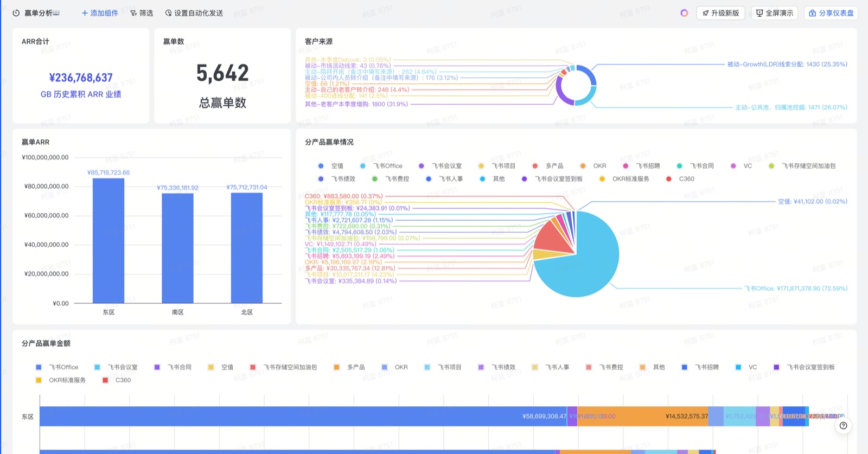Click GB 历史累积 ARR 业绩 link
The width and height of the screenshot is (868, 454).
(x=81, y=94)
